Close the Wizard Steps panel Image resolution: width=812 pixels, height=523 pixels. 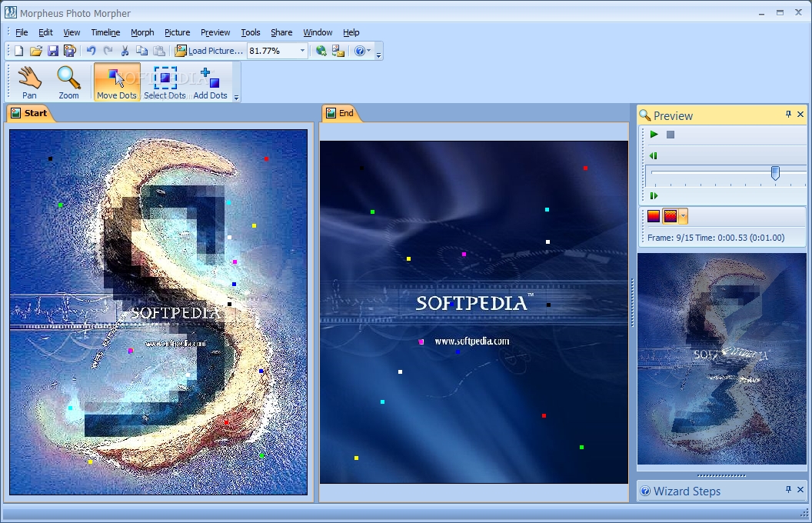click(800, 489)
